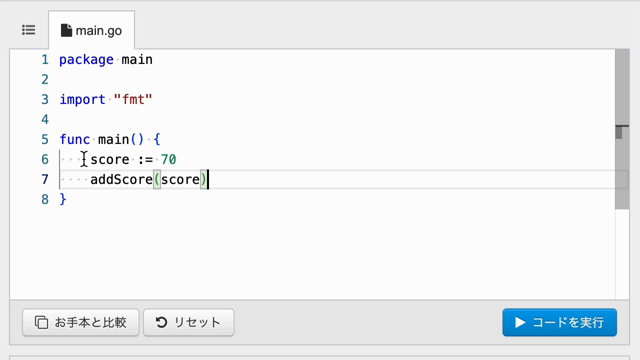640x360 pixels.
Task: Click the 'score' variable on line 6
Action: pos(110,160)
